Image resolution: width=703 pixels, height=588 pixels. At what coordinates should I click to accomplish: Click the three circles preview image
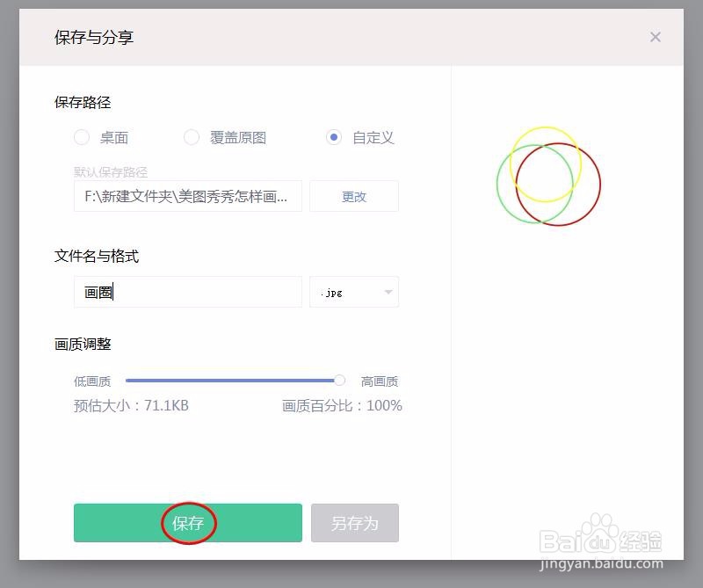coord(548,177)
